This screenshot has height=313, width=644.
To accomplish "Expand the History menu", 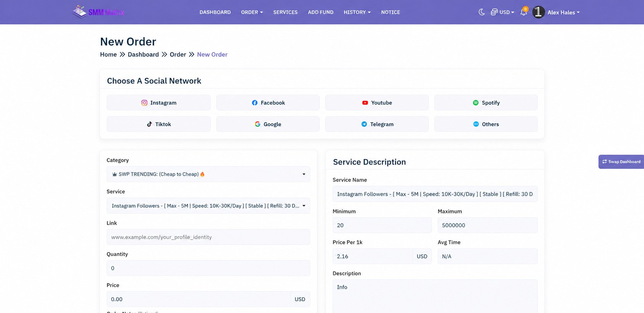I will tap(357, 12).
